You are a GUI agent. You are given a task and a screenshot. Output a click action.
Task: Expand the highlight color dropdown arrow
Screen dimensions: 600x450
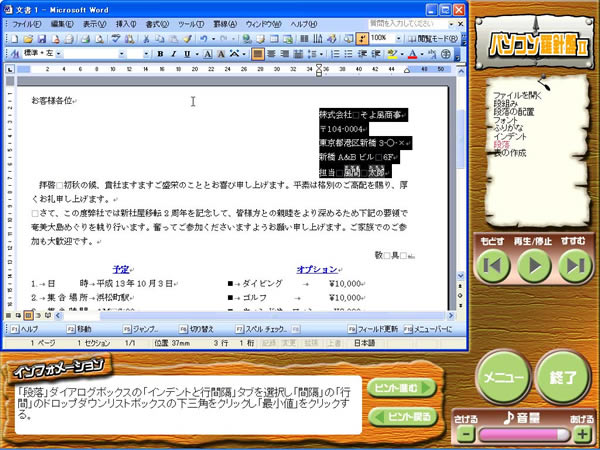(401, 54)
